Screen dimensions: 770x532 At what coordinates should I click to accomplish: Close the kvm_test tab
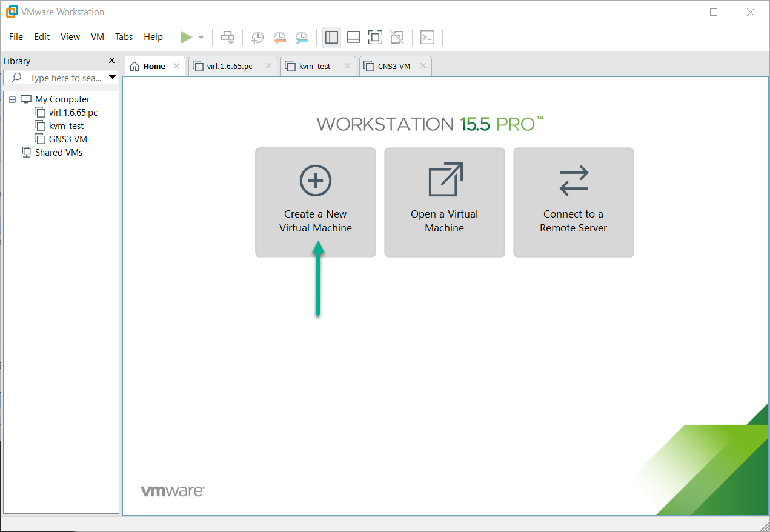[347, 66]
